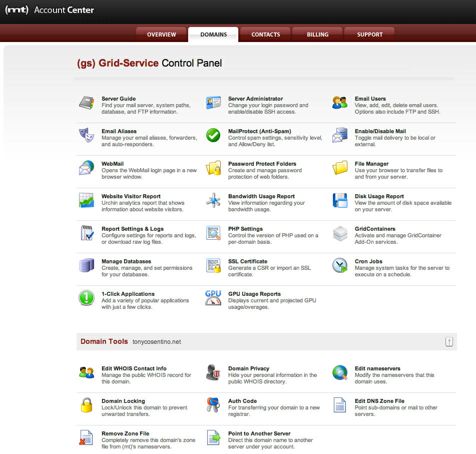Open the Edit nameservers link
Screen dimensions: 476x454
tap(377, 368)
